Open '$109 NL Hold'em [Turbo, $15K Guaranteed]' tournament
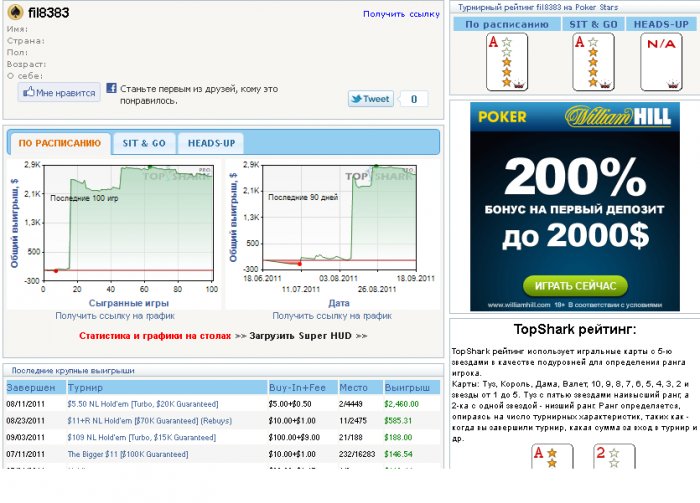This screenshot has width=700, height=503. pyautogui.click(x=142, y=437)
